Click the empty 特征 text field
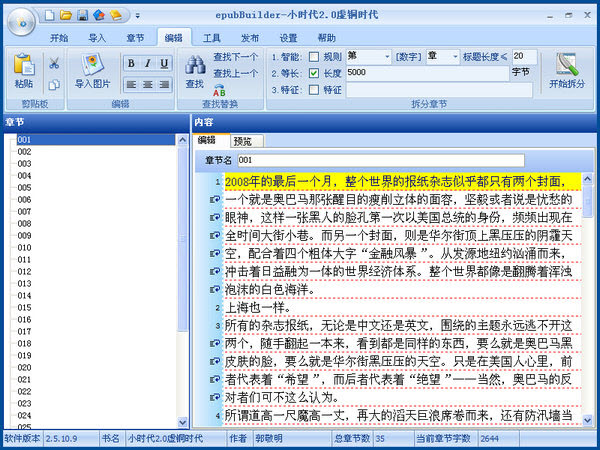The height and width of the screenshot is (450, 600). point(439,90)
